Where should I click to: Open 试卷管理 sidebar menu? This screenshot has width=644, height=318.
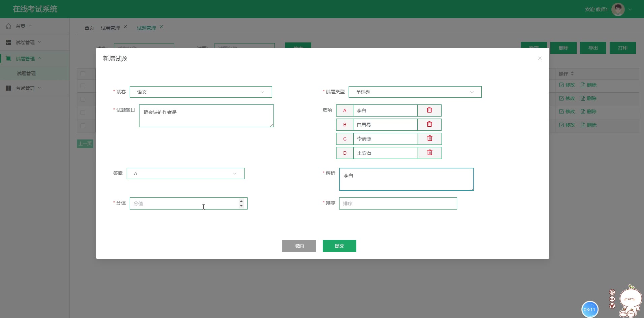[x=25, y=42]
